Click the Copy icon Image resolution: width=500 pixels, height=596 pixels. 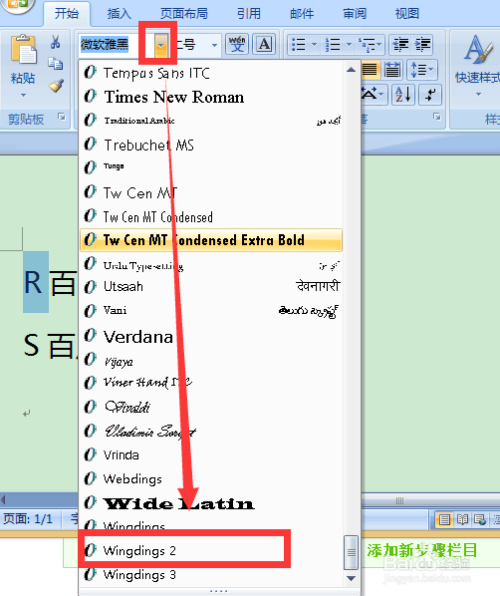coord(56,63)
